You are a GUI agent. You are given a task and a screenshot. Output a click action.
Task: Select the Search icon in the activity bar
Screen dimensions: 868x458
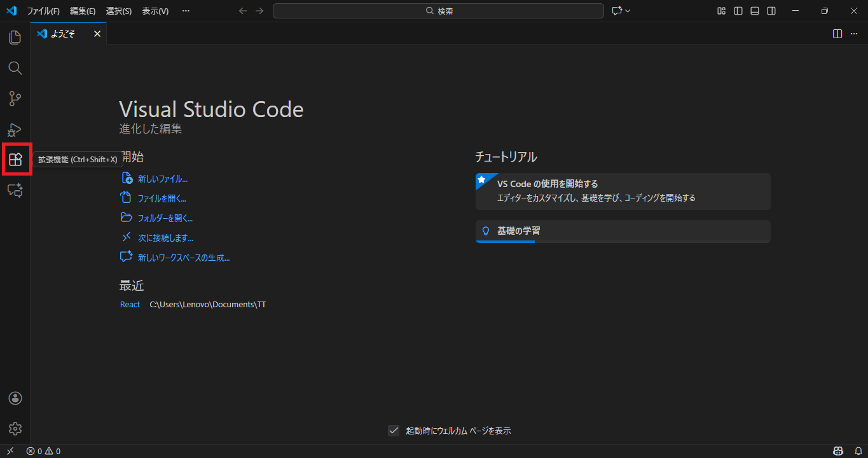(x=15, y=68)
